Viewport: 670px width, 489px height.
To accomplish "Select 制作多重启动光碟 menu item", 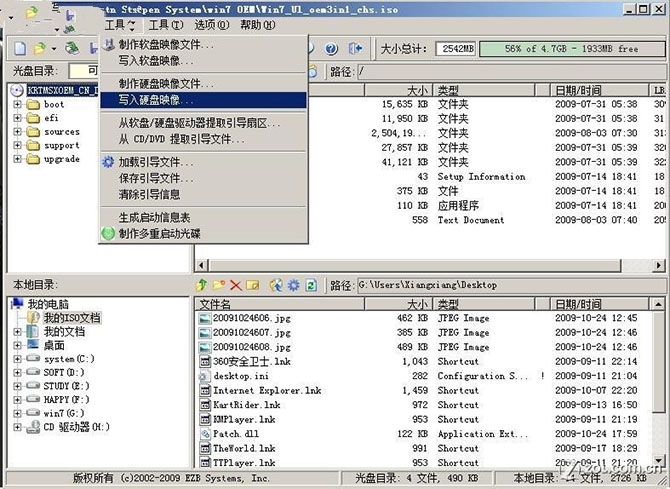I will pyautogui.click(x=159, y=234).
